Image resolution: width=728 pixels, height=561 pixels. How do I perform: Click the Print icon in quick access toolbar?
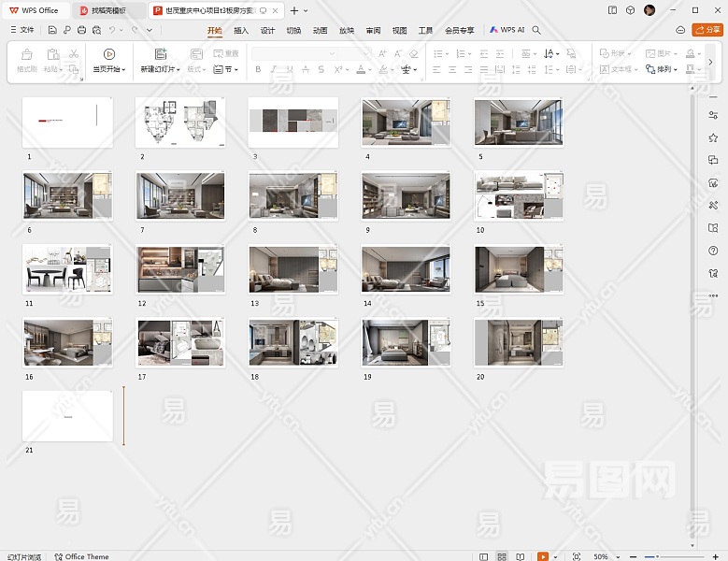tap(82, 30)
